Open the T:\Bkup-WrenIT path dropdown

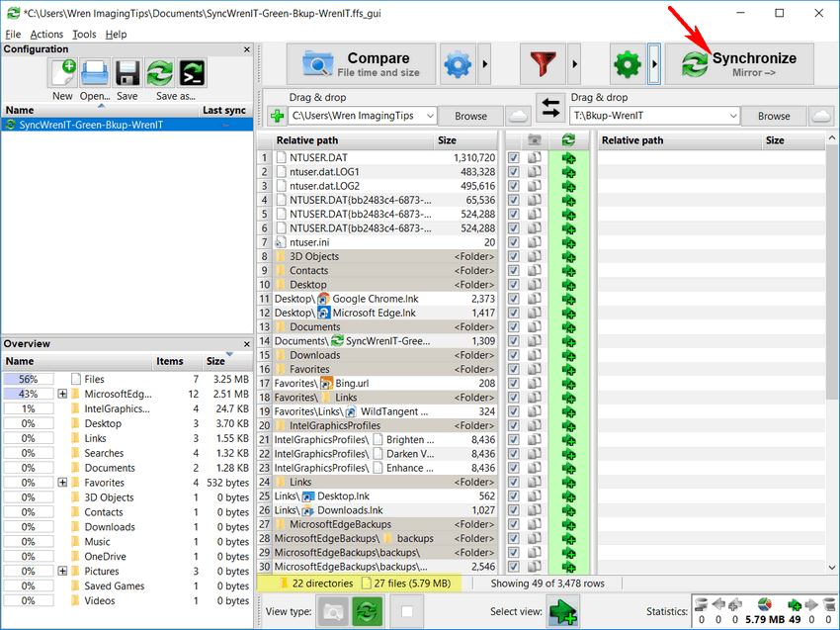click(732, 116)
